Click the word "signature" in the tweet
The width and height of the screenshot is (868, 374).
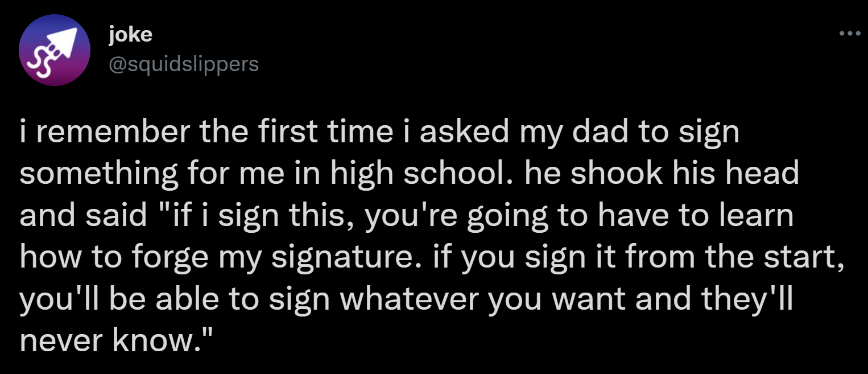click(x=352, y=258)
